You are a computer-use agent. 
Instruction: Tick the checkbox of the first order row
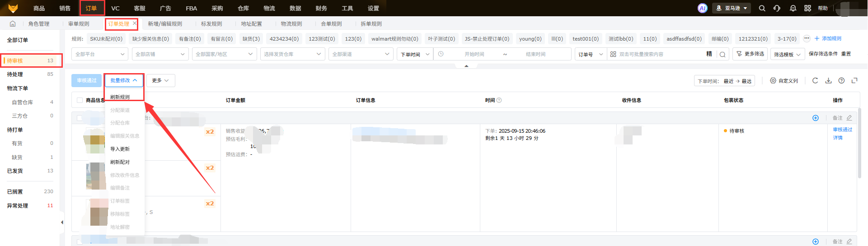pos(80,118)
